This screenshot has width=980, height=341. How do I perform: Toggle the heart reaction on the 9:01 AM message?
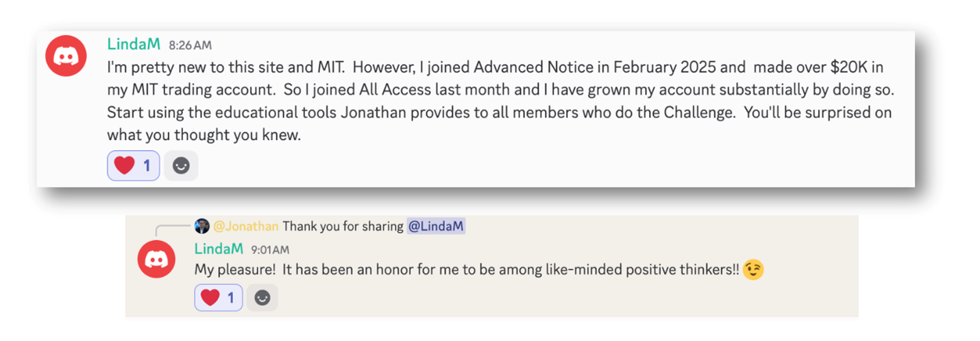[x=219, y=298]
